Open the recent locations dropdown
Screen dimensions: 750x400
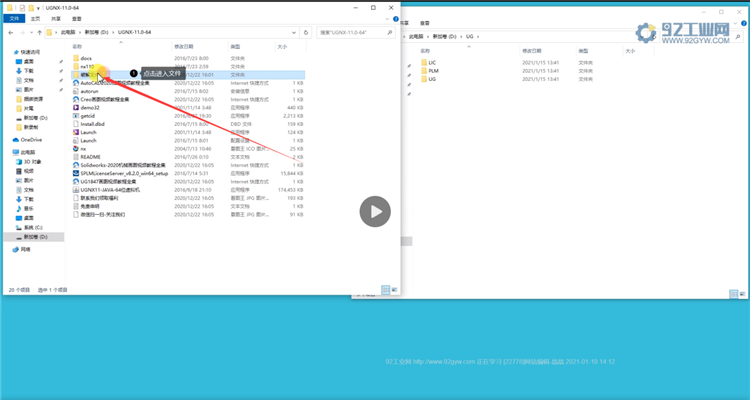[32, 33]
